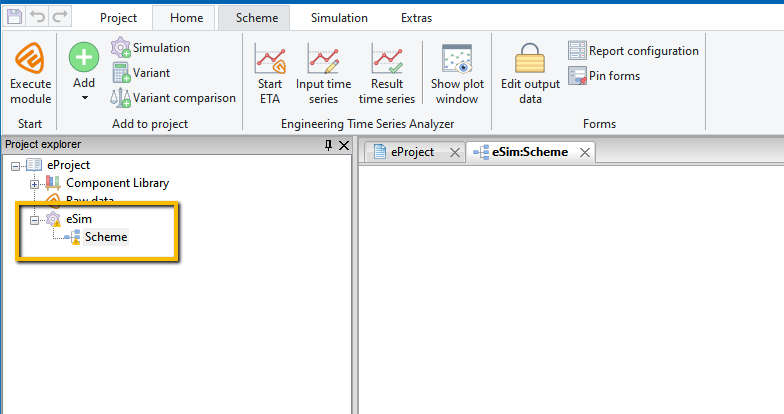Click the Pin forms icon
Screen dimensions: 784x414
pos(577,76)
